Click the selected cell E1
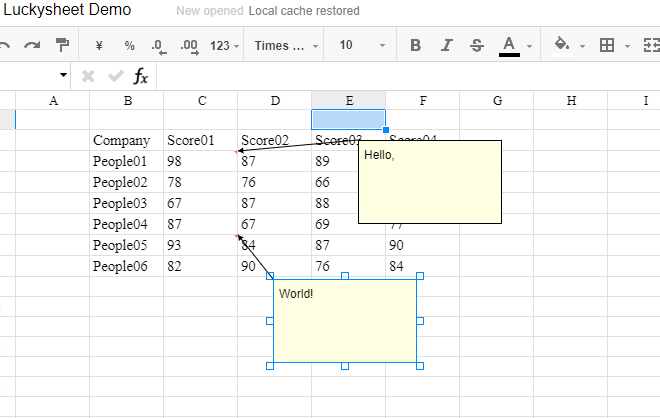 coord(349,120)
